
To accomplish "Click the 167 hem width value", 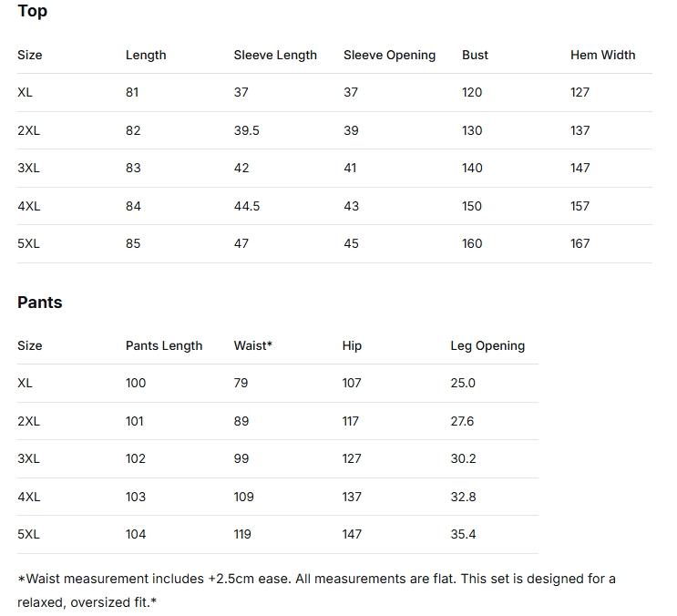I will pos(580,243).
